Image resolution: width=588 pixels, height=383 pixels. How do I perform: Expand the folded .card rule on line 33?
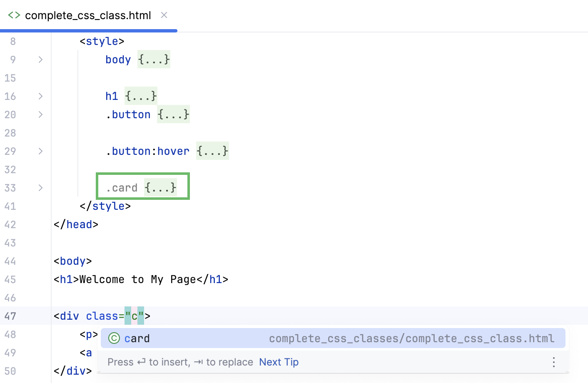40,188
